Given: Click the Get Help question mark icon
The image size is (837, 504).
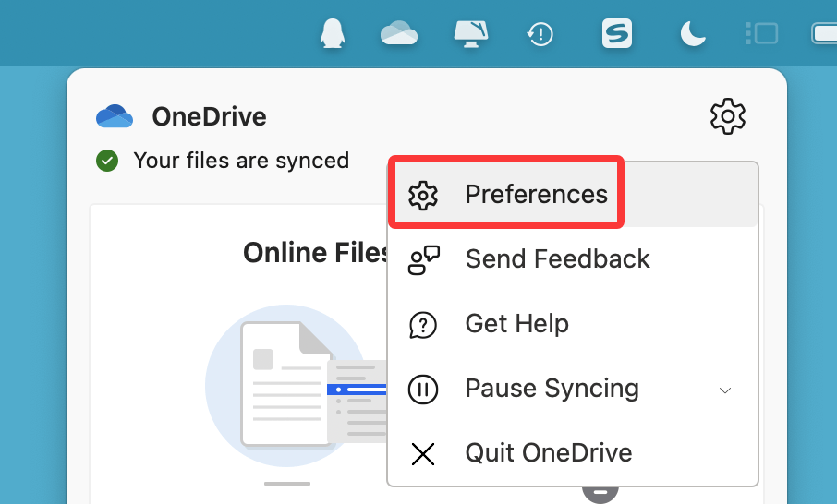Looking at the screenshot, I should click(423, 325).
